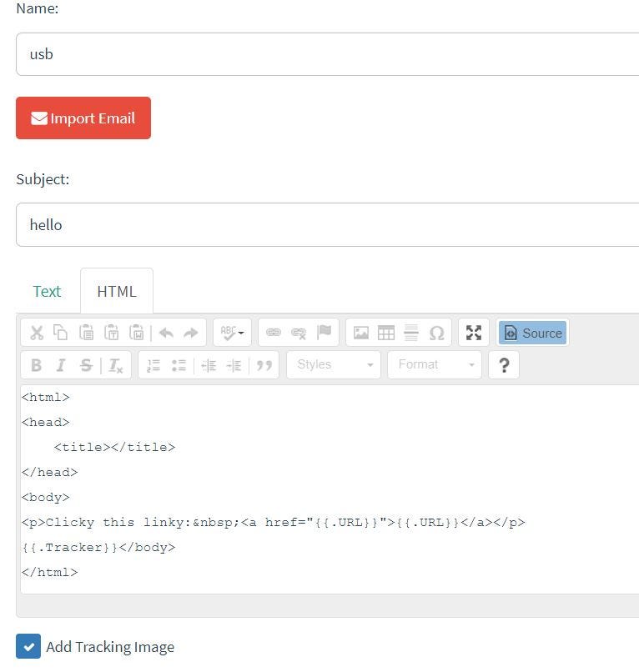
Task: Switch to the Text tab
Action: click(x=47, y=292)
